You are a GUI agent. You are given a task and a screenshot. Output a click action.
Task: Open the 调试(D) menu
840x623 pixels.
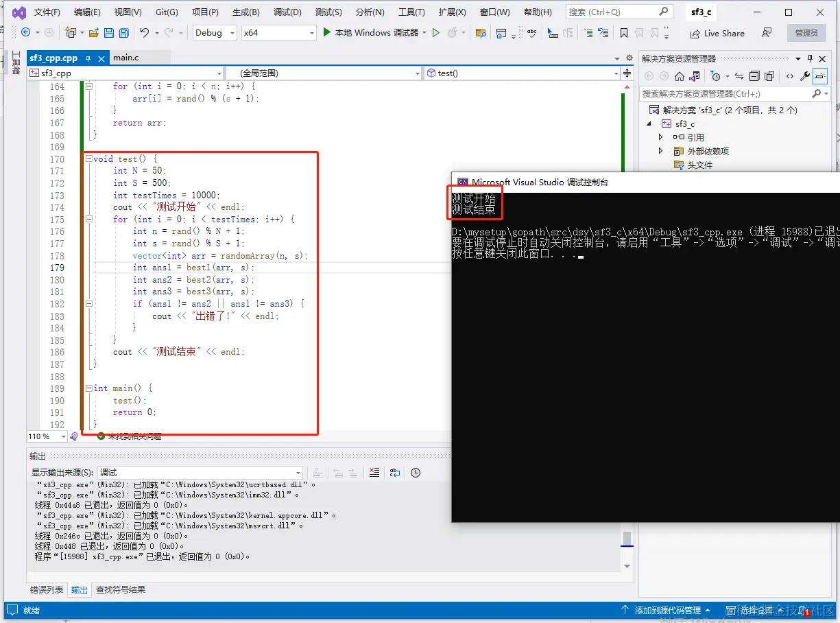pos(287,12)
